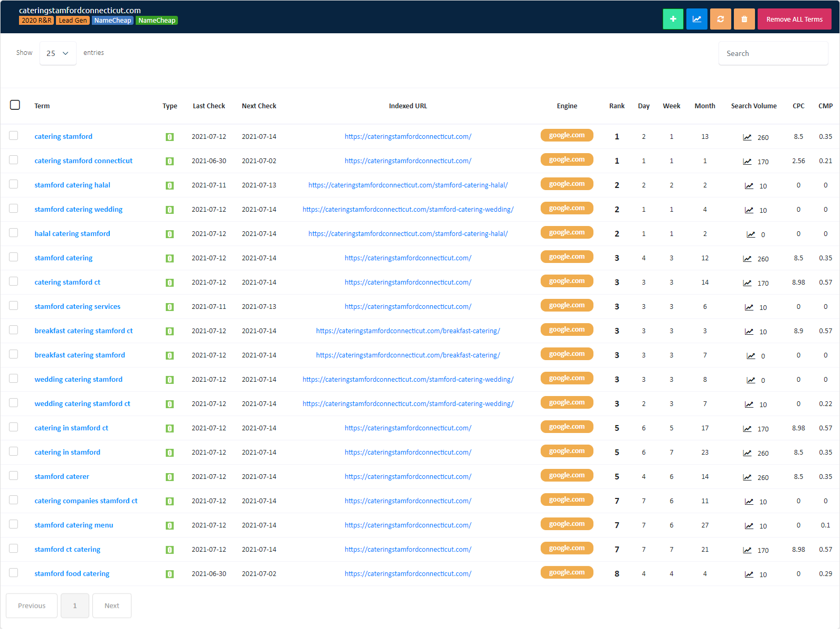Open volume chart icon for catering in stamford
840x631 pixels.
747,453
